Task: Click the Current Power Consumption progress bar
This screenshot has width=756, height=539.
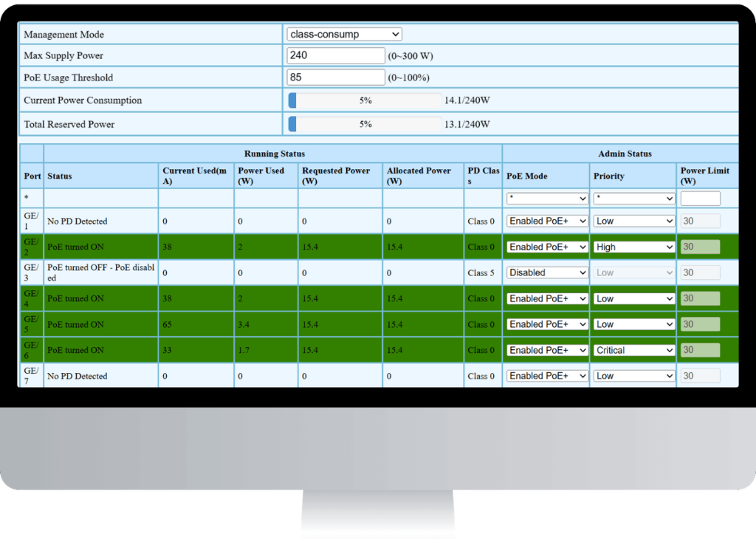Action: point(365,100)
